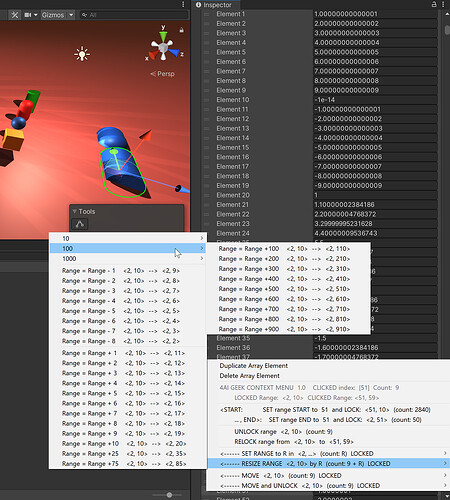The width and height of the screenshot is (450, 500).
Task: Click the drag handle of Element 5
Action: (x=207, y=52)
